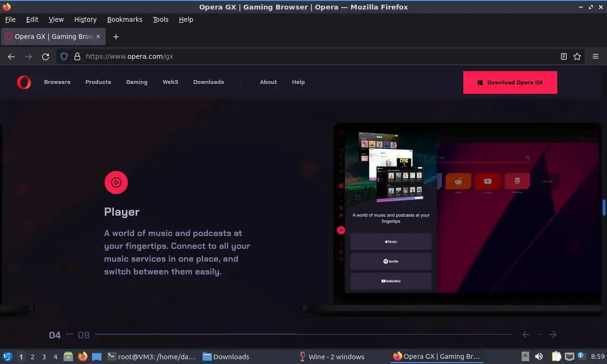Click the page vertical scrollbar thumb
Image resolution: width=607 pixels, height=364 pixels.
tap(604, 207)
